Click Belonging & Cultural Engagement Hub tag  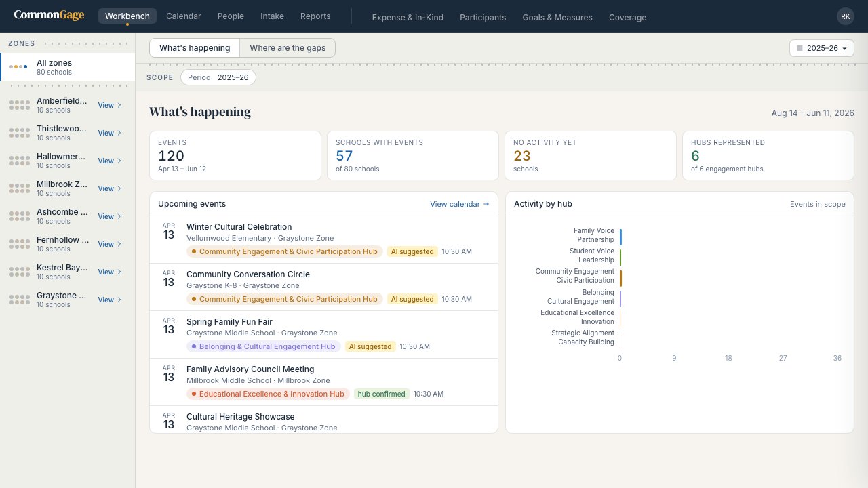click(264, 346)
